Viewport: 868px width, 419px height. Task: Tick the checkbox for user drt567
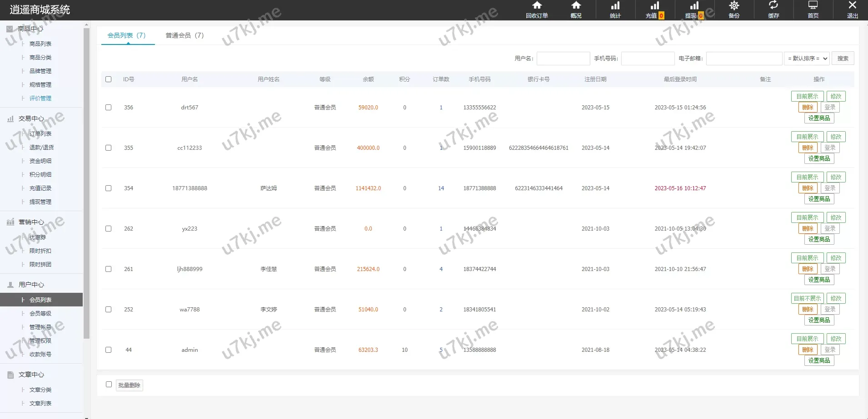click(109, 107)
